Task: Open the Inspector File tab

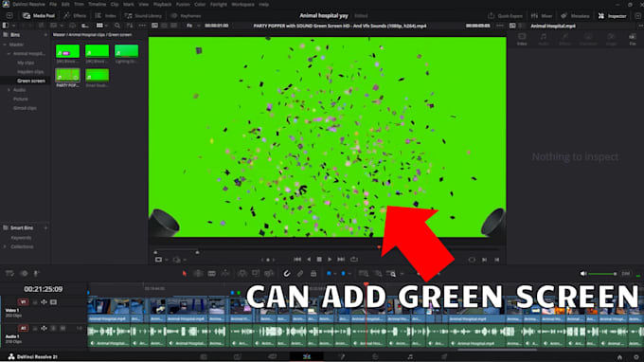Action: click(633, 39)
